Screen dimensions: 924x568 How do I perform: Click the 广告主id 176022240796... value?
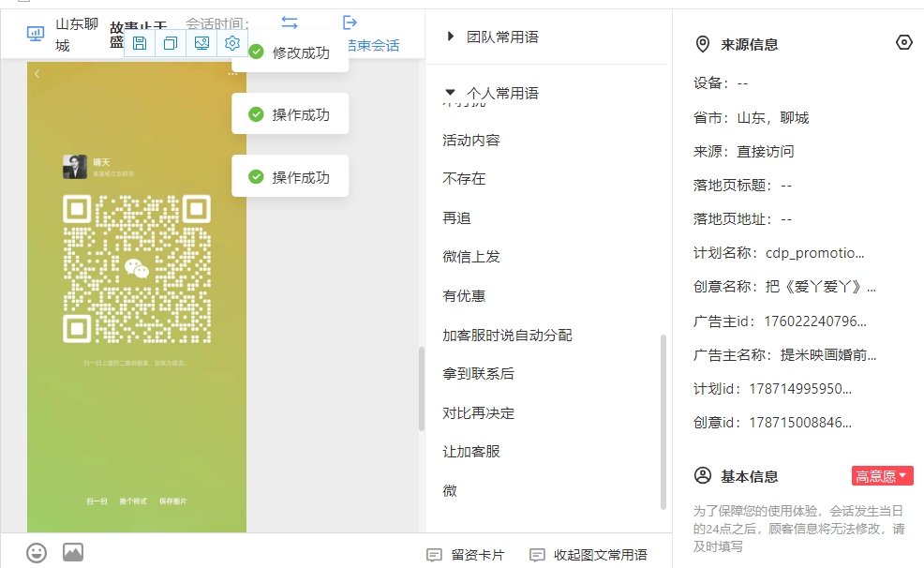tap(815, 321)
